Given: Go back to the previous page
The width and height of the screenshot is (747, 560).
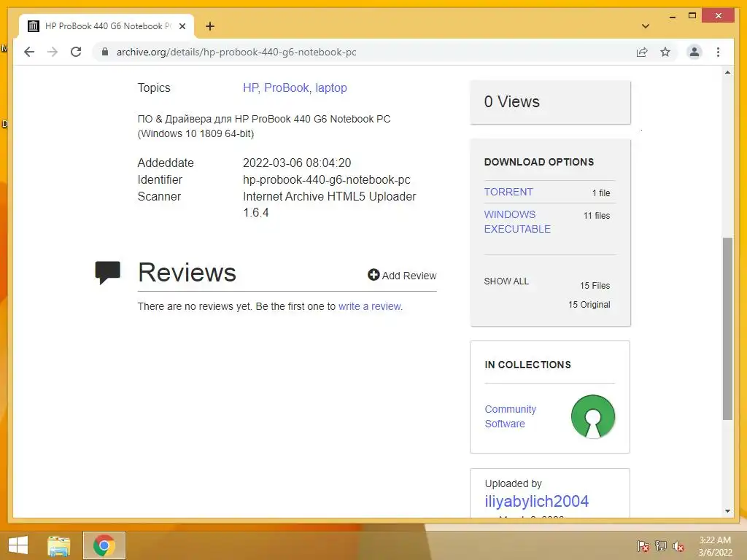Looking at the screenshot, I should [29, 52].
